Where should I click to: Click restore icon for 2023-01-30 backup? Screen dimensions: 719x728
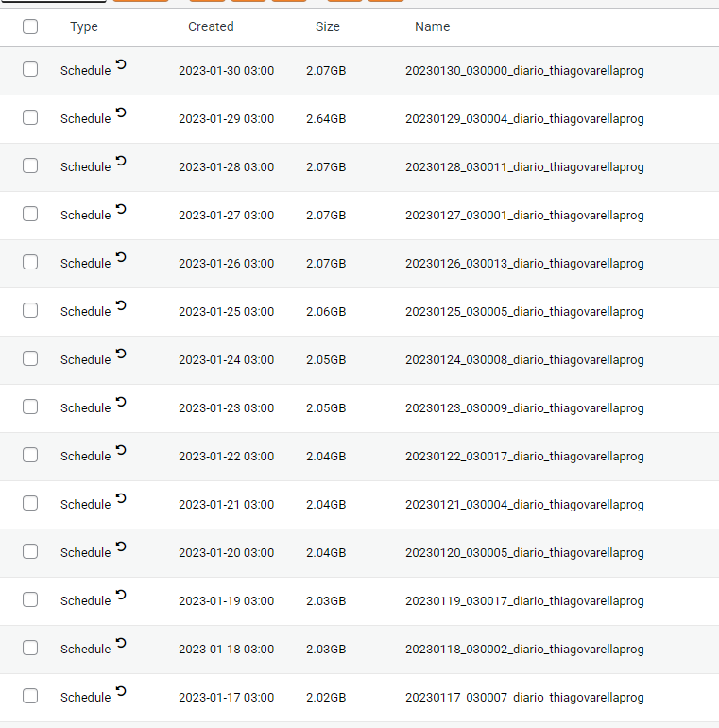pyautogui.click(x=121, y=64)
